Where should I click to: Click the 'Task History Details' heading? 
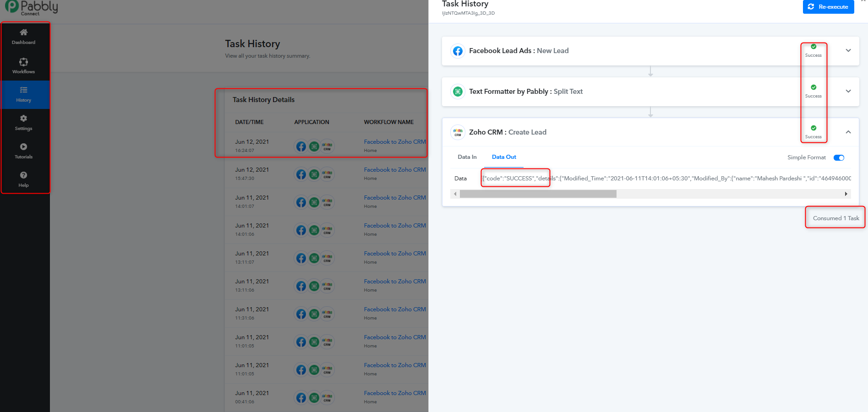(263, 100)
